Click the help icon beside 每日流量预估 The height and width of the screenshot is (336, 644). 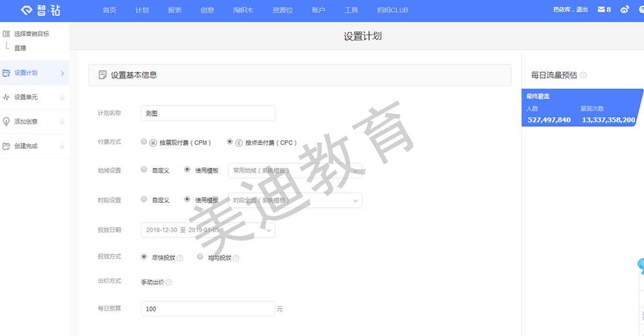(x=583, y=75)
